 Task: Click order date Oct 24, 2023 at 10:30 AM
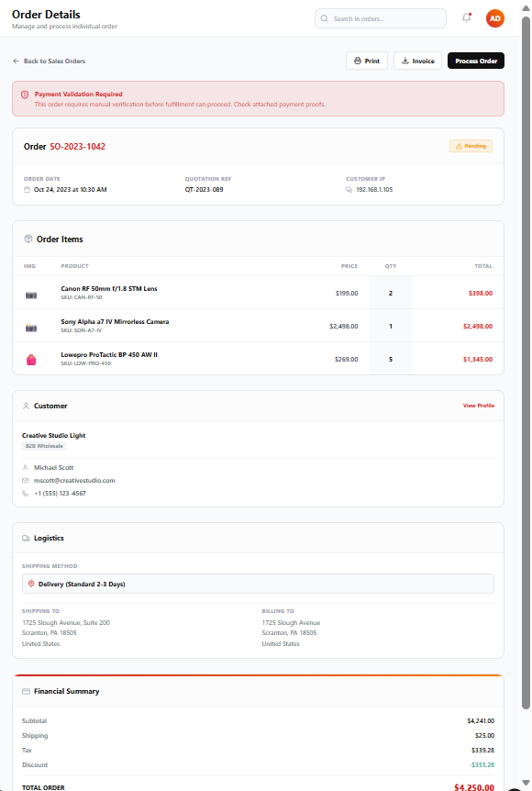point(70,190)
